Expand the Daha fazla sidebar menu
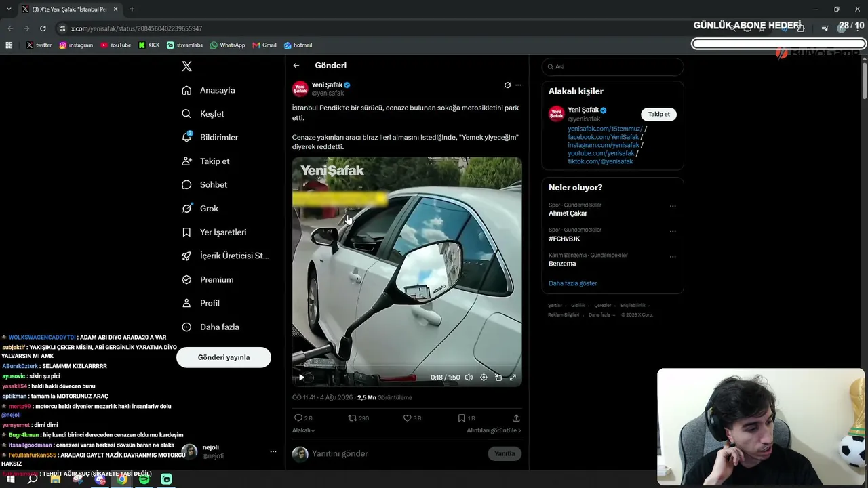 pos(211,327)
